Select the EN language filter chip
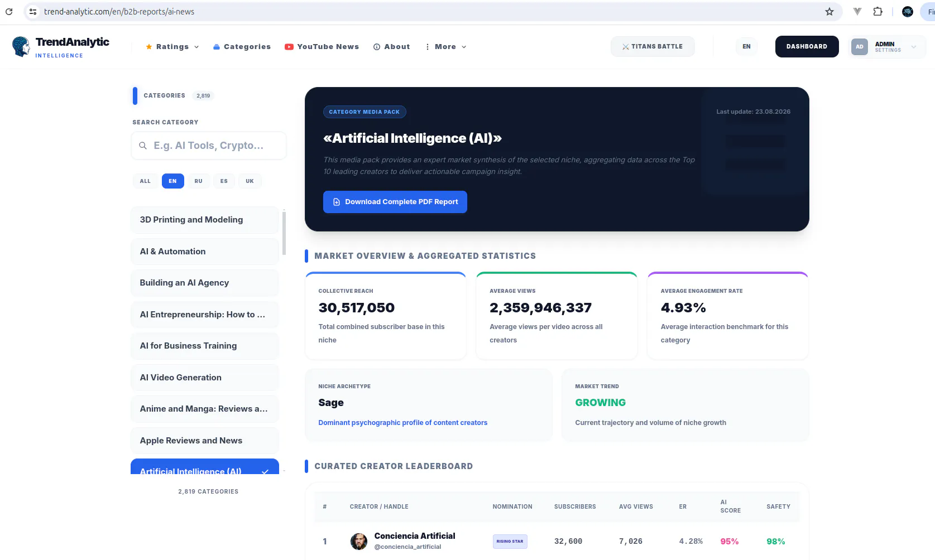Viewport: 935px width, 560px height. pos(172,181)
